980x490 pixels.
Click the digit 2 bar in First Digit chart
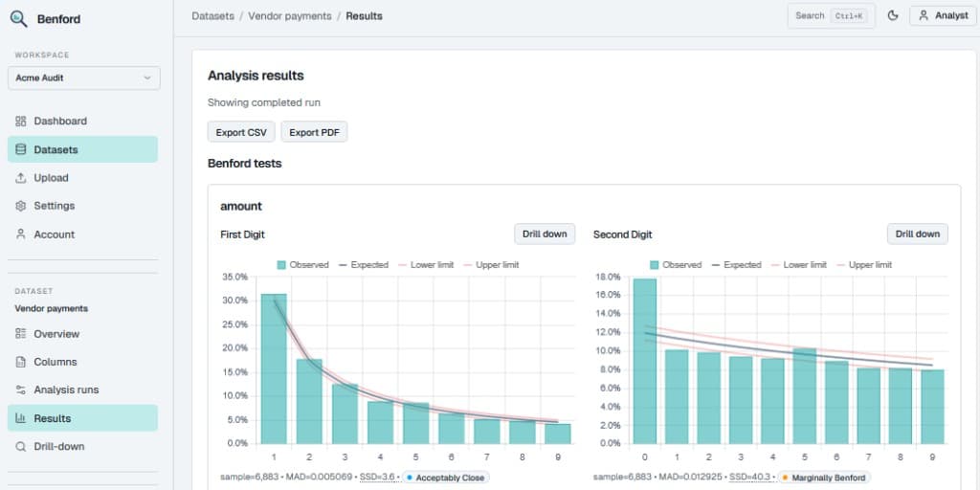pos(309,401)
